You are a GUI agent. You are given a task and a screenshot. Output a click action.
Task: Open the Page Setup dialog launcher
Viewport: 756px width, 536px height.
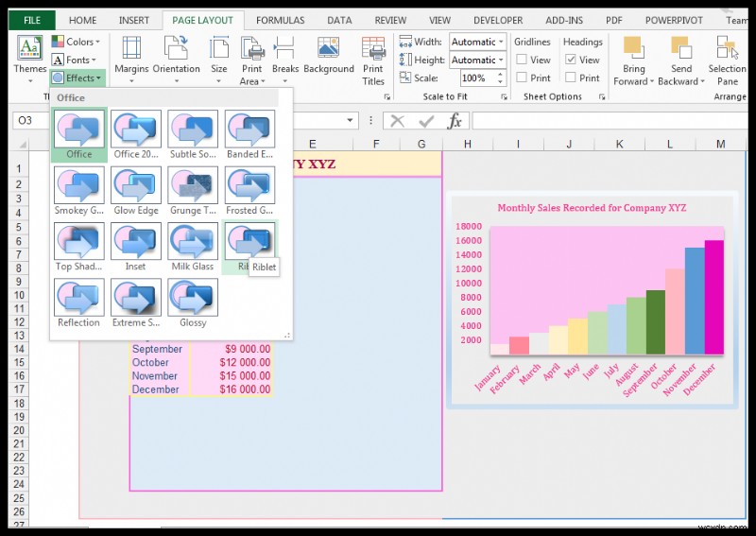click(x=387, y=97)
